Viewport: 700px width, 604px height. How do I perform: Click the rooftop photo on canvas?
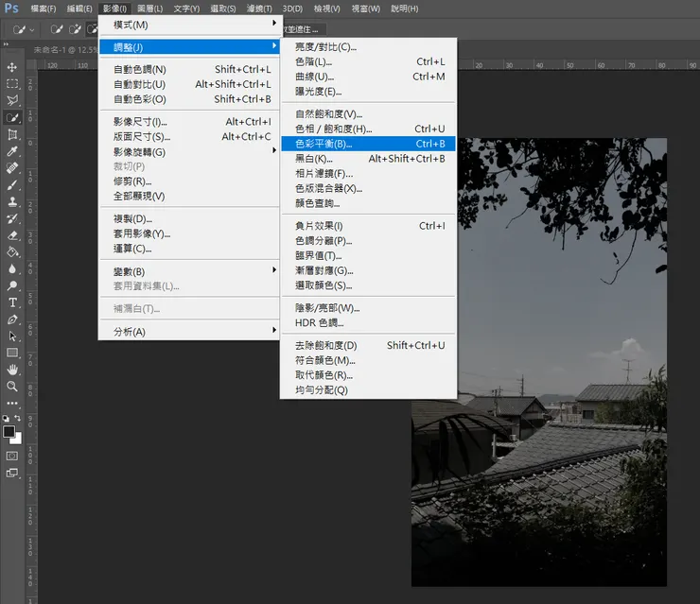(539, 362)
